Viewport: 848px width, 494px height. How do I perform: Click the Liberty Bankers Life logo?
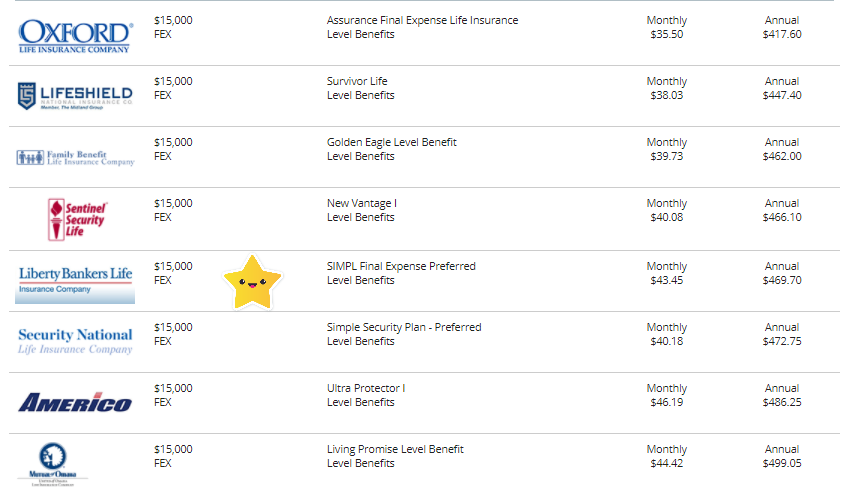(x=75, y=280)
